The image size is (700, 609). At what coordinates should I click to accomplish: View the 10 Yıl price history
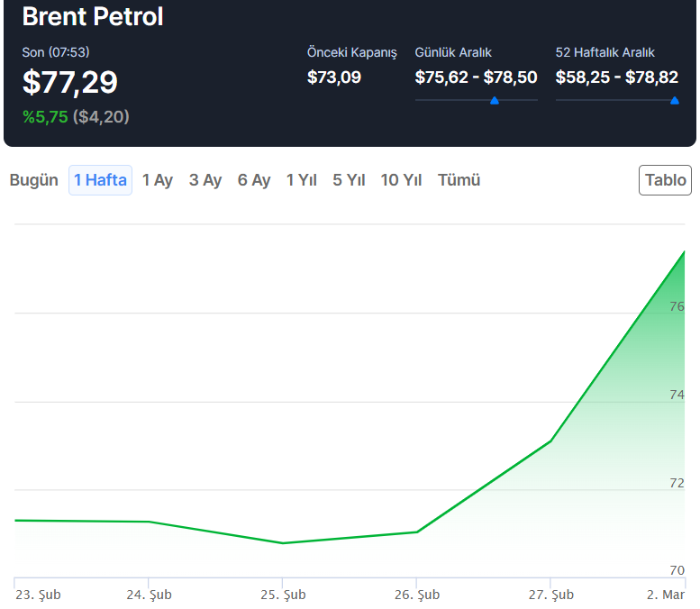(x=401, y=180)
